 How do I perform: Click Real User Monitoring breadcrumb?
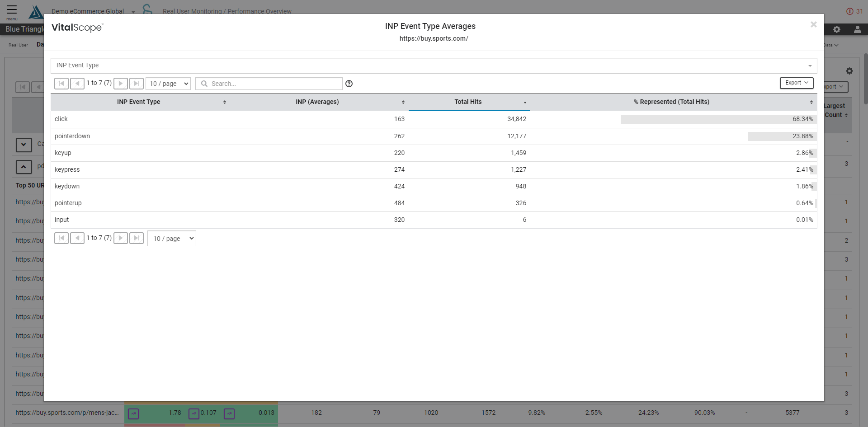192,11
